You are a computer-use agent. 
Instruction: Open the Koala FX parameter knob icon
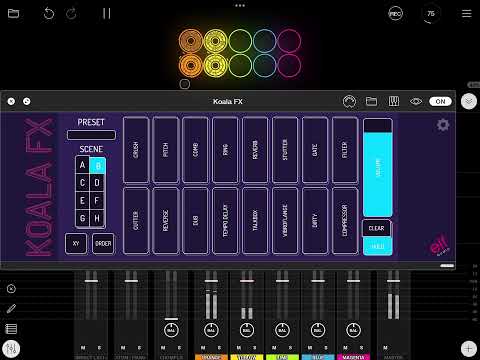(x=349, y=101)
